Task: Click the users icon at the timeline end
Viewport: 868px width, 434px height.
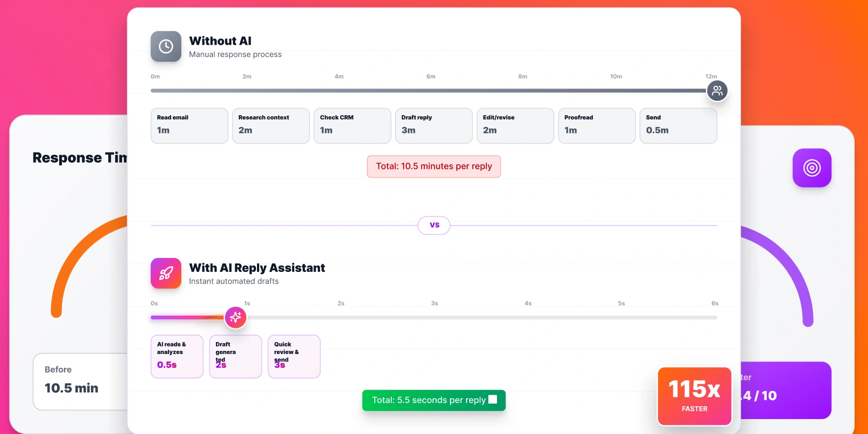Action: [x=717, y=91]
